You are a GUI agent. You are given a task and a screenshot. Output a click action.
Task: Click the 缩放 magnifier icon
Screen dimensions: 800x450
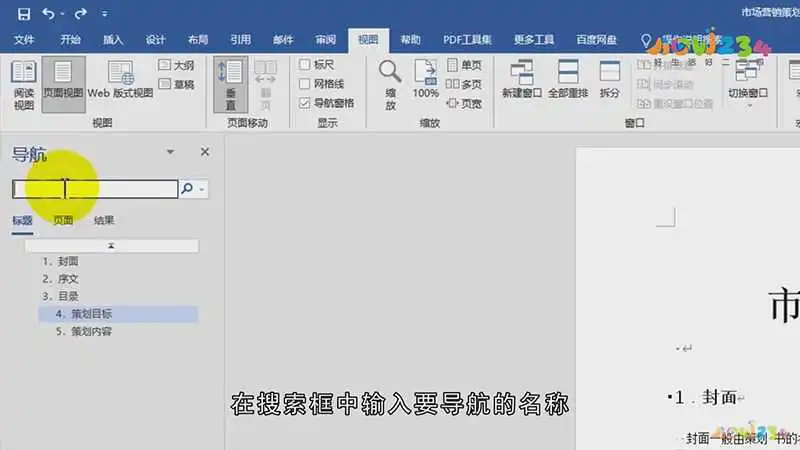(x=390, y=80)
